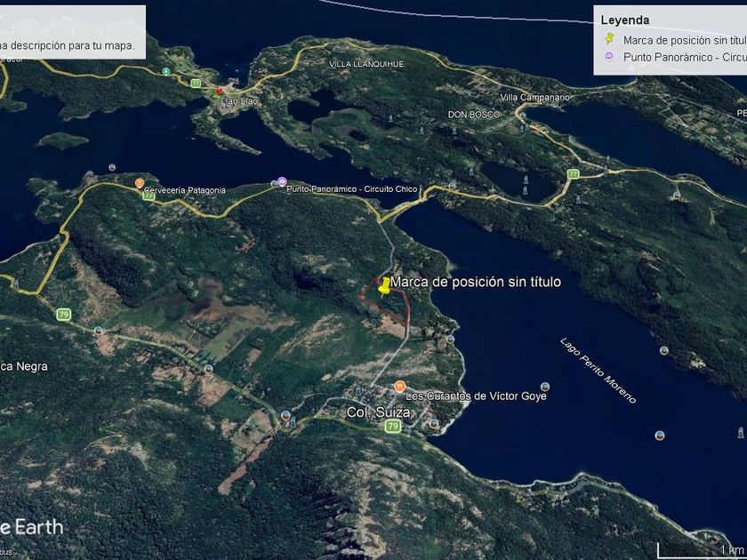
Task: Open the orange Cervecería Patagonia pin
Action: coord(139,183)
